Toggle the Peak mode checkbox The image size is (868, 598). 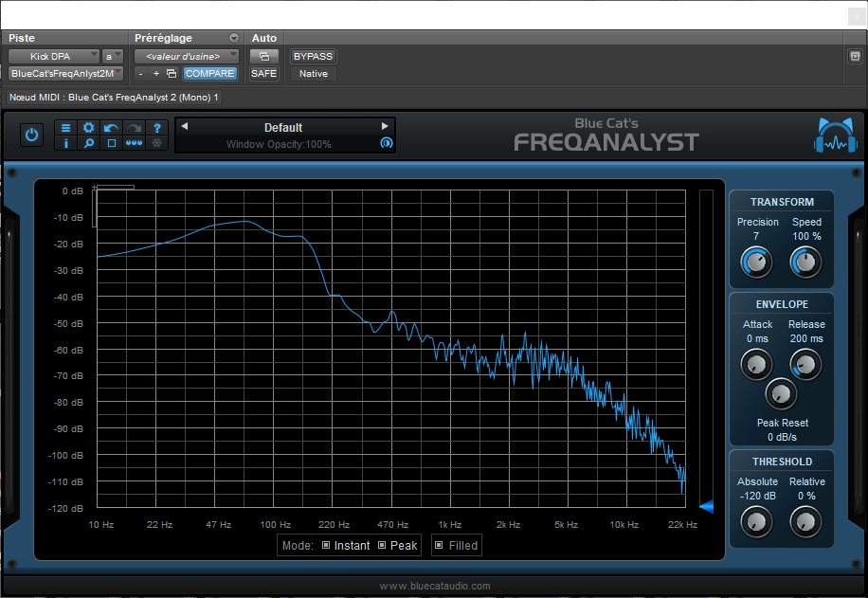[382, 545]
